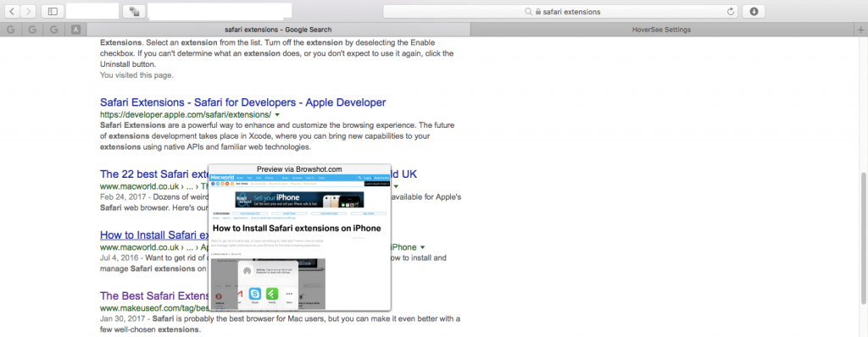
Task: Click the extension icon beside sidebar button
Action: click(133, 11)
